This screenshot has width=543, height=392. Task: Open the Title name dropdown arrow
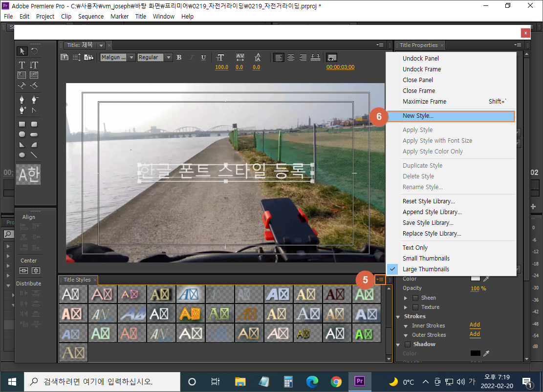pyautogui.click(x=101, y=45)
